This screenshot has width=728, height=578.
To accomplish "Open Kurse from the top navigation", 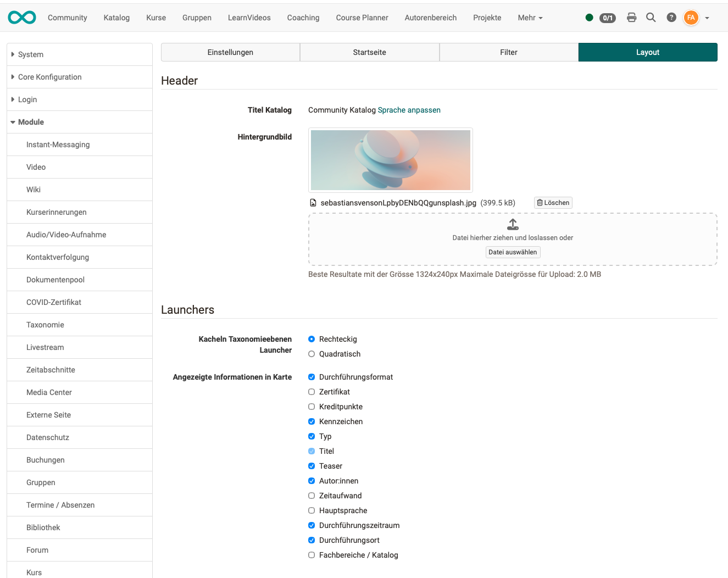I will (x=155, y=17).
